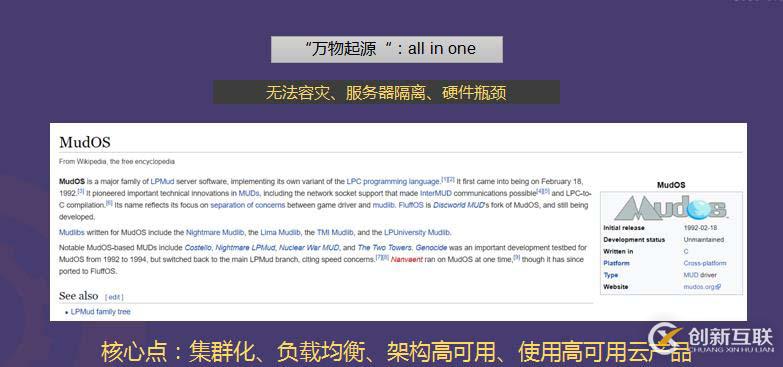The image size is (783, 367).
Task: Click the edit link beside See also
Action: click(114, 297)
